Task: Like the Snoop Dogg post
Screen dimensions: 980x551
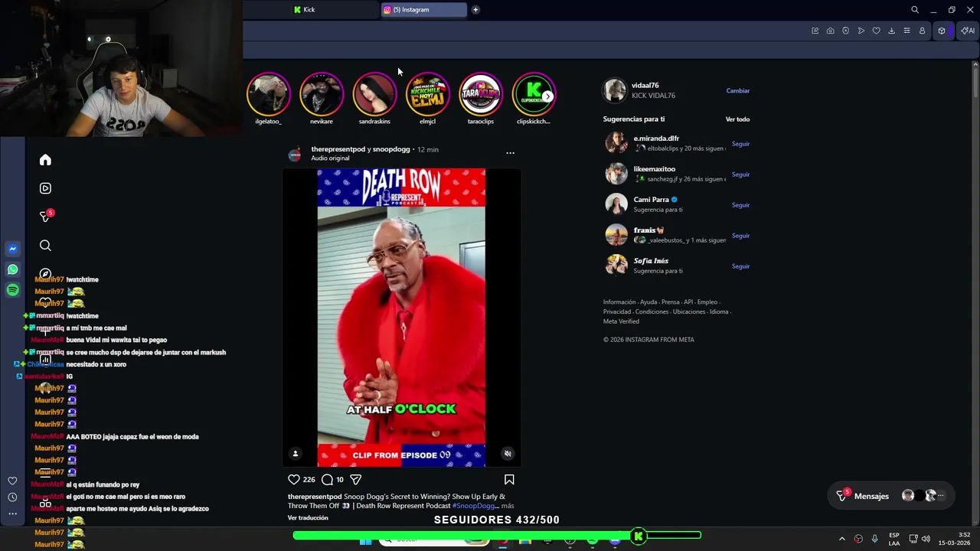Action: pos(294,480)
